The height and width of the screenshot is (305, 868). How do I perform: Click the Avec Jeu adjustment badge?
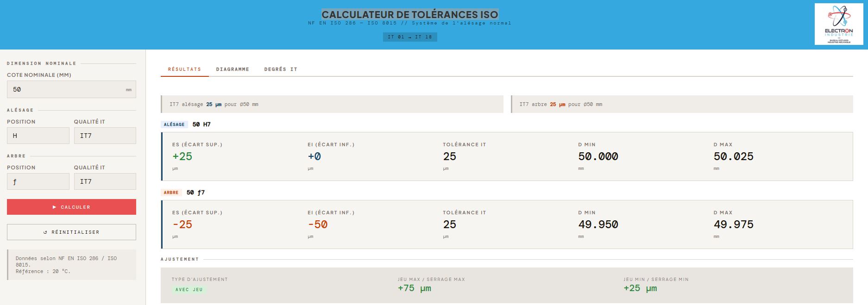189,290
